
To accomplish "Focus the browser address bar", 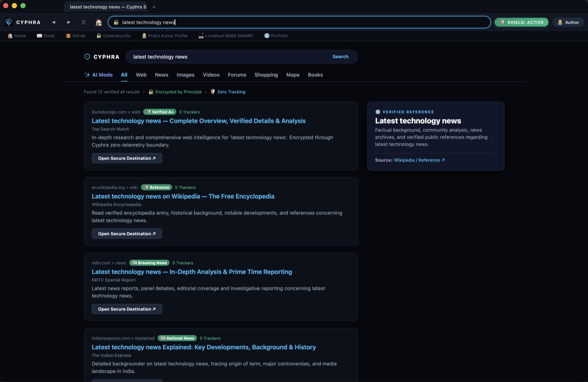I will tap(299, 22).
